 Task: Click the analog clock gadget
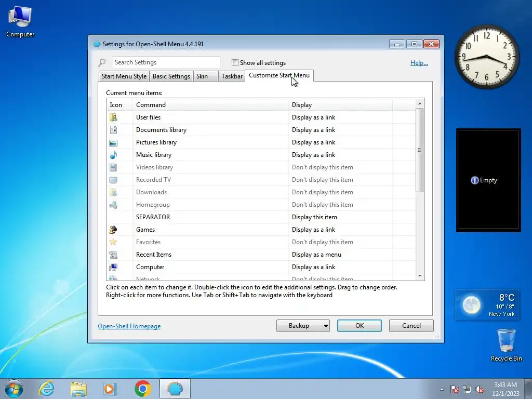(487, 57)
